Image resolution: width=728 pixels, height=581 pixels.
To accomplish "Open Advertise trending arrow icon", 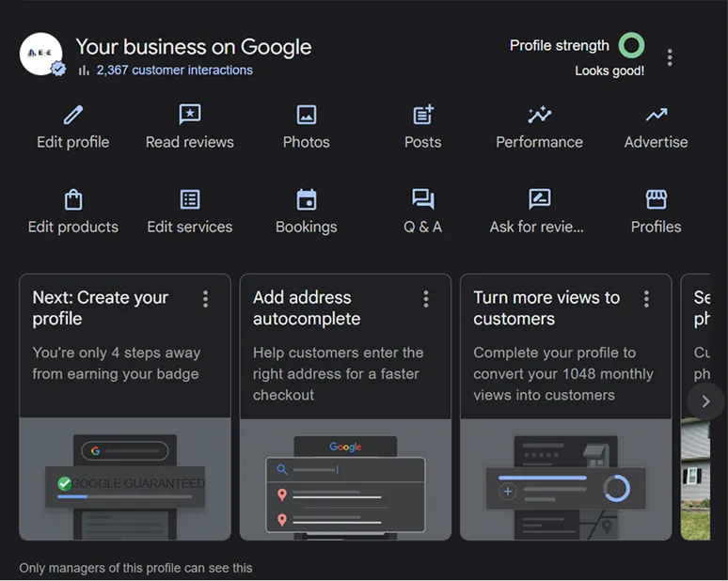I will [656, 115].
